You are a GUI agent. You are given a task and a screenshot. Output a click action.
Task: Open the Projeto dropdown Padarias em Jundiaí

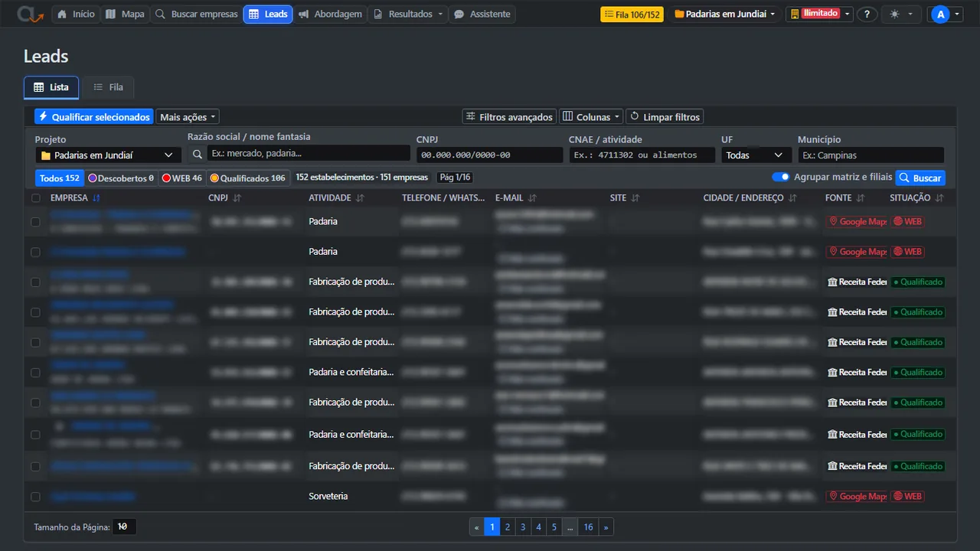point(108,155)
